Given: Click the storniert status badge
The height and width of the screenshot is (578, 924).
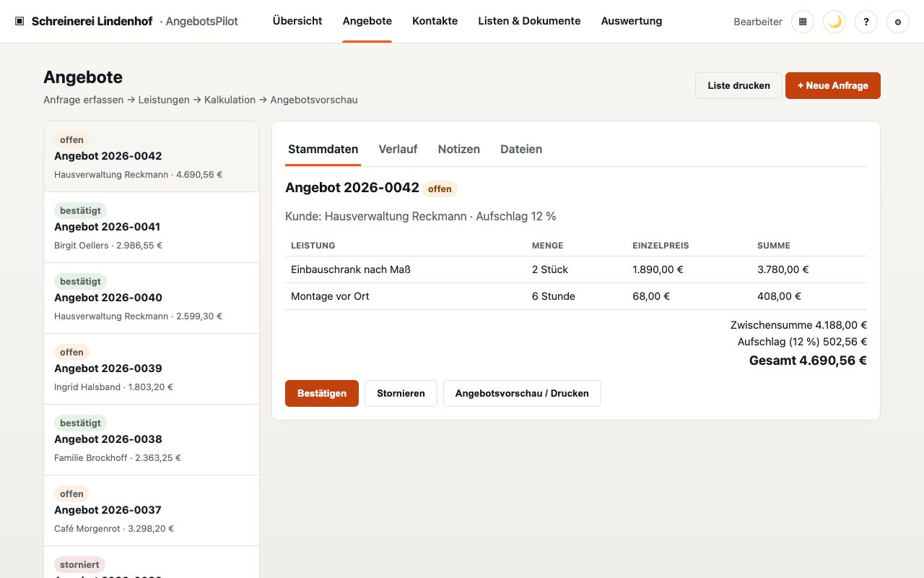Looking at the screenshot, I should click(x=79, y=564).
